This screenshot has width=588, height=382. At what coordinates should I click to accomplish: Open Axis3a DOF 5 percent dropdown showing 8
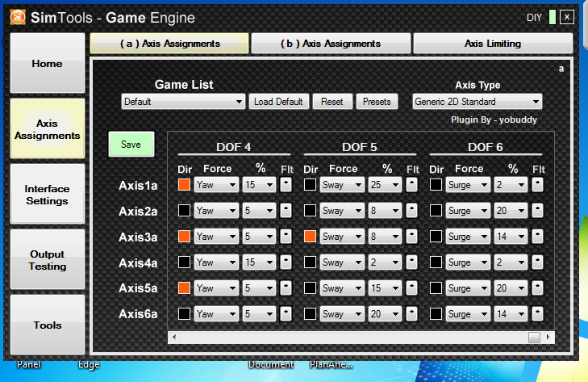(385, 237)
